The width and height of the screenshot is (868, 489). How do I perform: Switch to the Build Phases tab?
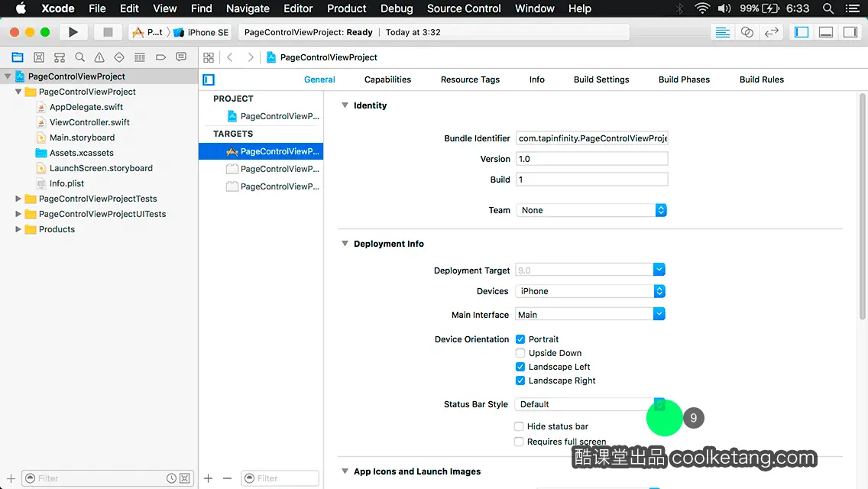(684, 79)
